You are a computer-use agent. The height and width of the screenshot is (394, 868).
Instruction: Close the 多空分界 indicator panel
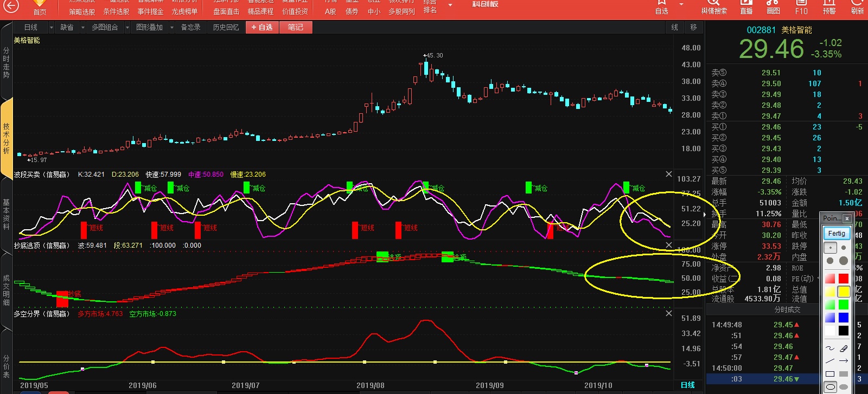coord(669,313)
